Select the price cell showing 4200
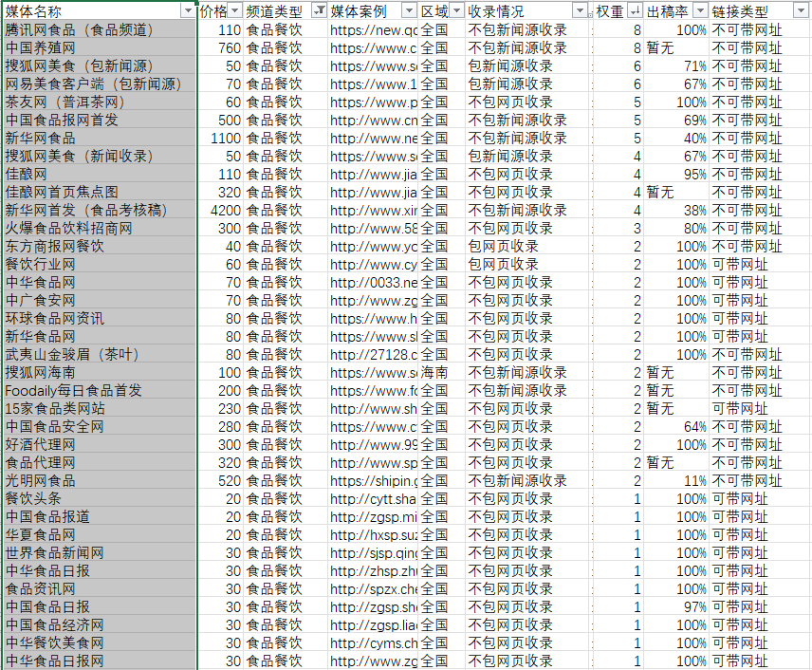 click(221, 211)
